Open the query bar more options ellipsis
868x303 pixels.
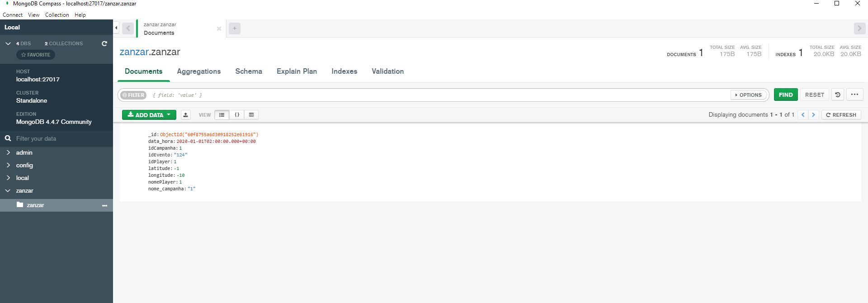854,95
